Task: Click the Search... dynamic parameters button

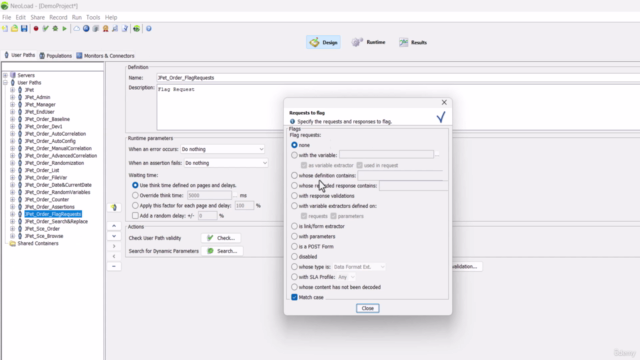Action: pyautogui.click(x=222, y=251)
